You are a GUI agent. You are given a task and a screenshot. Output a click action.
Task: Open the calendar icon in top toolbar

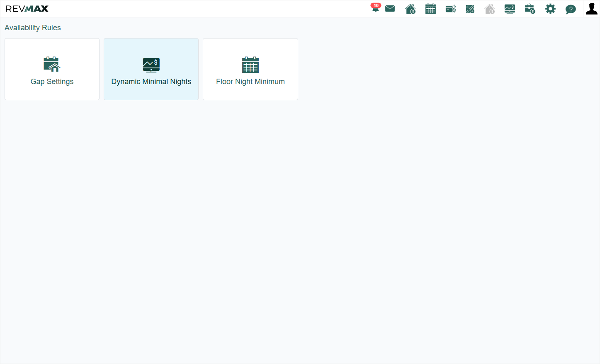[431, 9]
